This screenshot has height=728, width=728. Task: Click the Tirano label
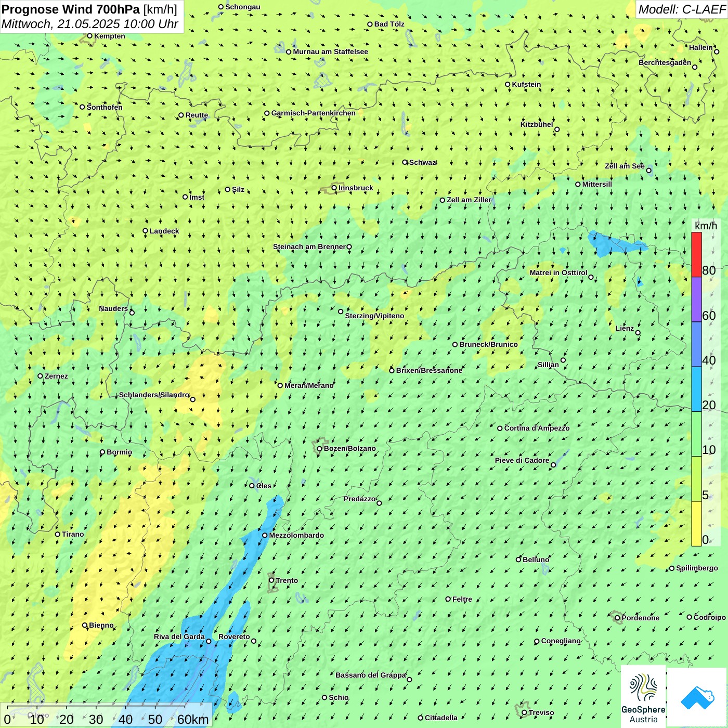coord(73,534)
